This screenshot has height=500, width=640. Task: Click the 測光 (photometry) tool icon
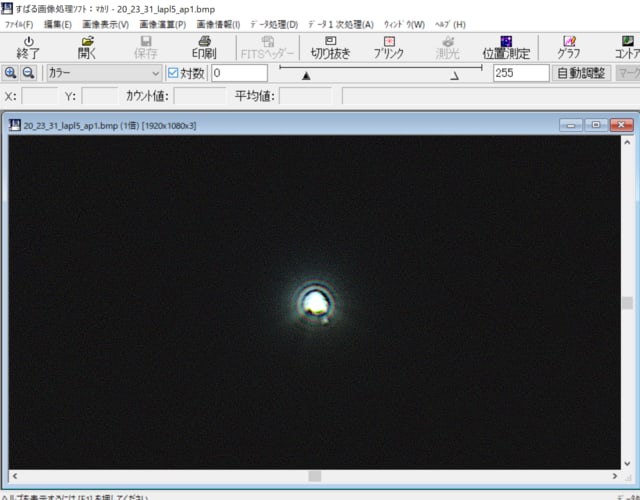tap(448, 48)
